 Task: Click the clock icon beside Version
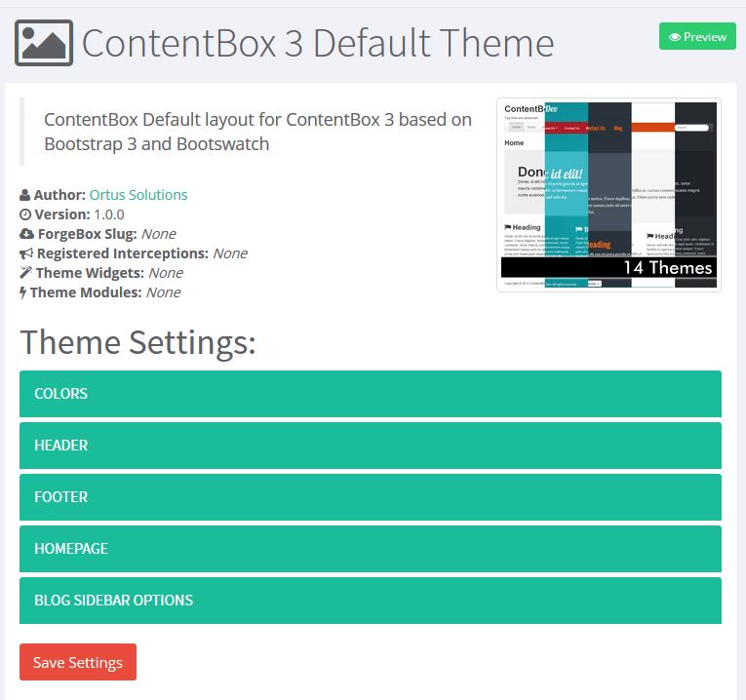(25, 214)
